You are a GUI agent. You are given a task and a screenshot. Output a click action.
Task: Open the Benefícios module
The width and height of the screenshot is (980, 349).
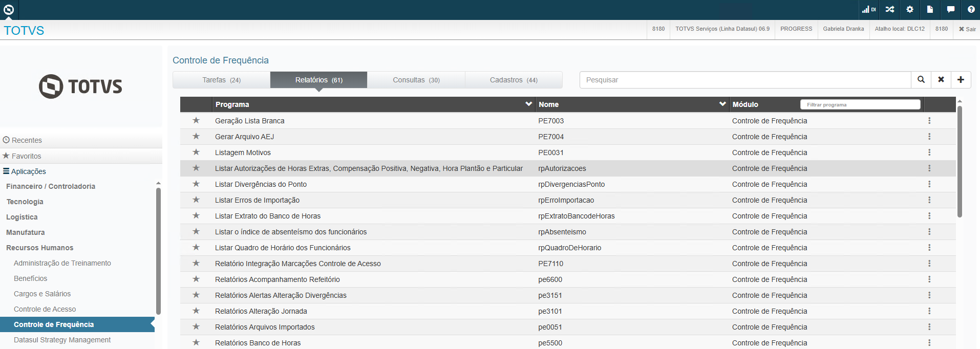pos(31,278)
